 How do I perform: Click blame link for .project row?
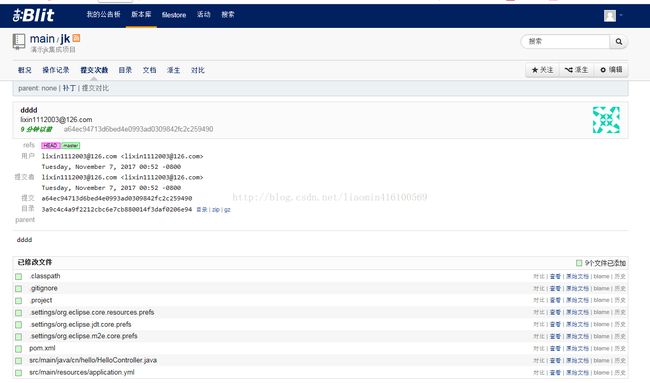pyautogui.click(x=601, y=300)
